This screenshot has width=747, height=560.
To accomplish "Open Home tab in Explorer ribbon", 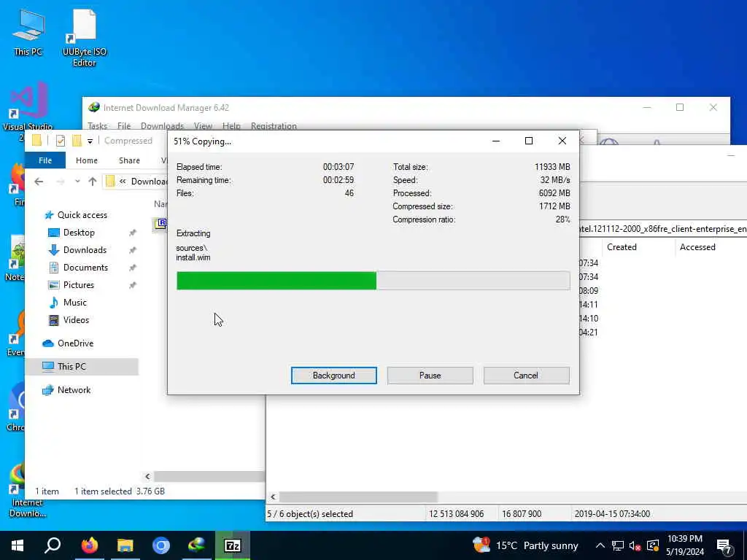I will 87,160.
